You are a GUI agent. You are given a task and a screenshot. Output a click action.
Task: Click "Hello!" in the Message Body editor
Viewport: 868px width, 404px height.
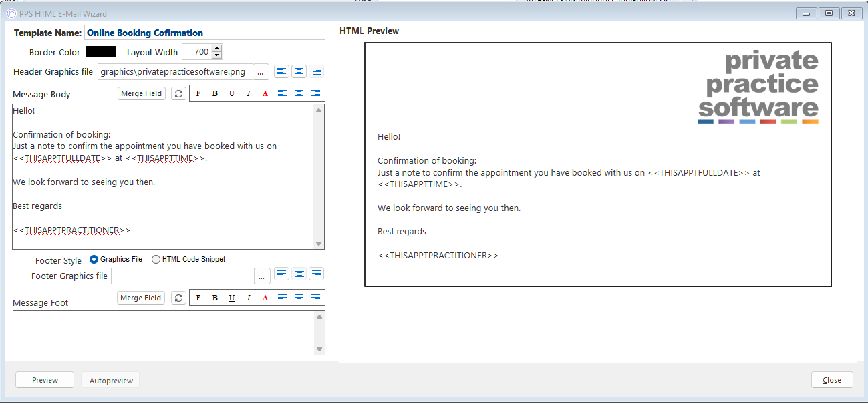tap(24, 111)
